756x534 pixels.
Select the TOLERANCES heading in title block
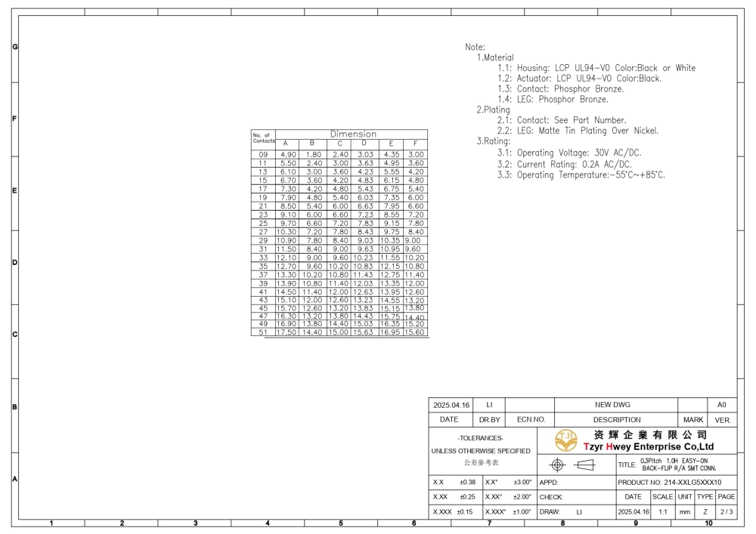tap(481, 438)
